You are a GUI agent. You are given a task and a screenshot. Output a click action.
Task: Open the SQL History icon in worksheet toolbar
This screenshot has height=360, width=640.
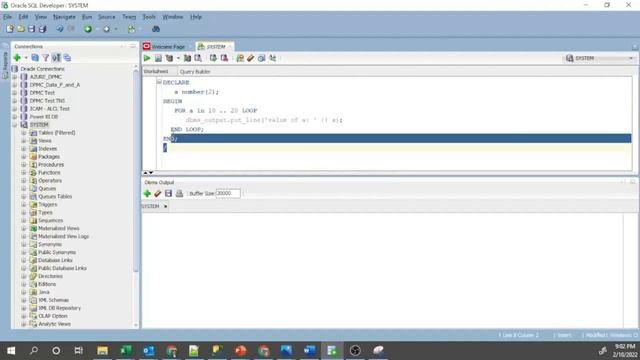click(x=262, y=58)
